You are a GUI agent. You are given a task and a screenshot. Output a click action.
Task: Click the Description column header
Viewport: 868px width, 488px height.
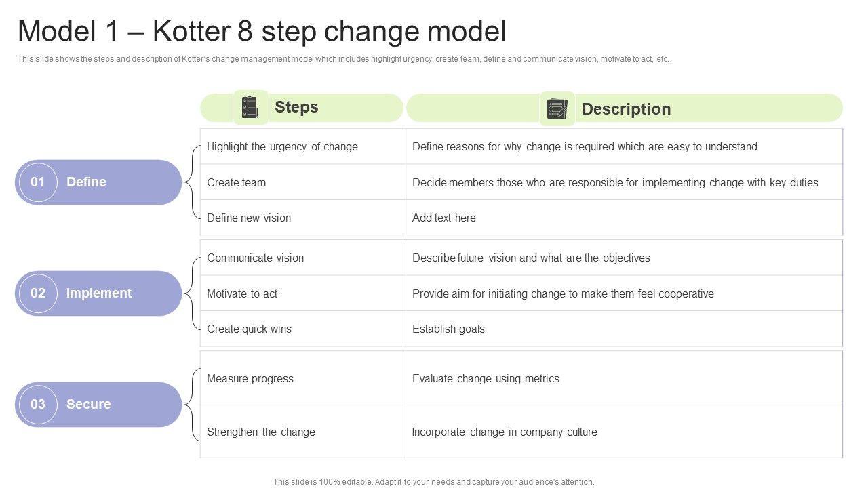click(626, 109)
